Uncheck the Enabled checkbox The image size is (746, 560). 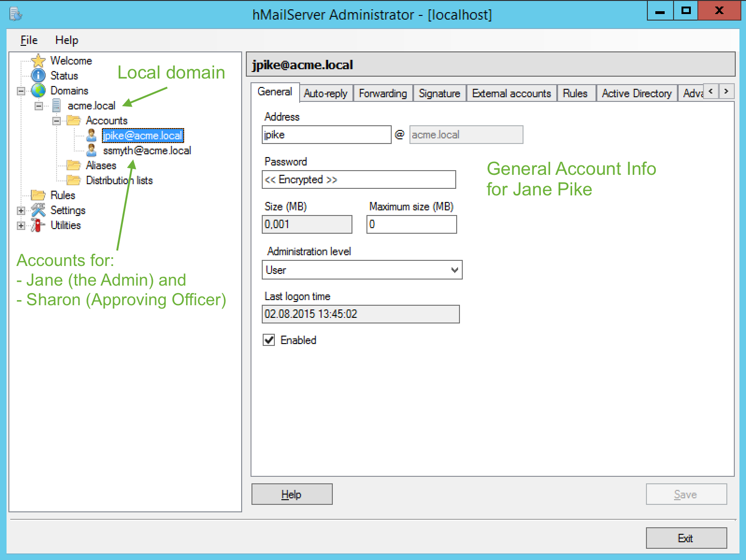coord(269,340)
